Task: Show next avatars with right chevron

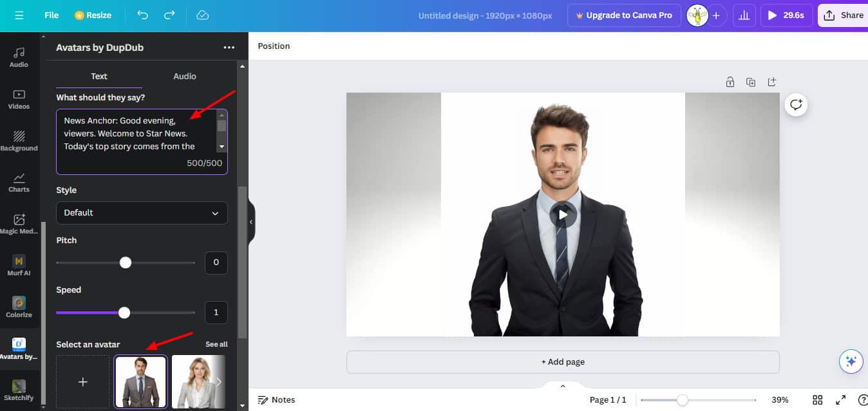Action: (218, 382)
